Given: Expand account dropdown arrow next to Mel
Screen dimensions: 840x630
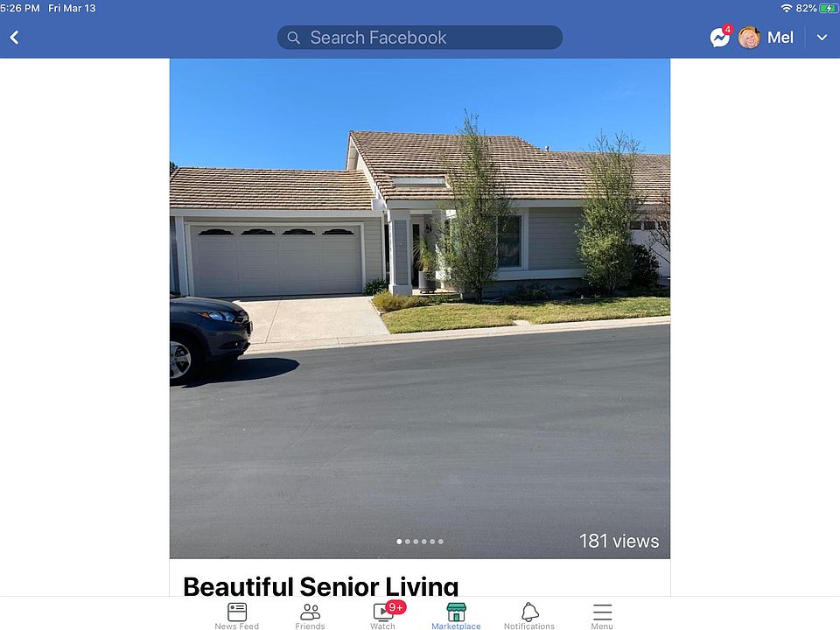Looking at the screenshot, I should (822, 38).
